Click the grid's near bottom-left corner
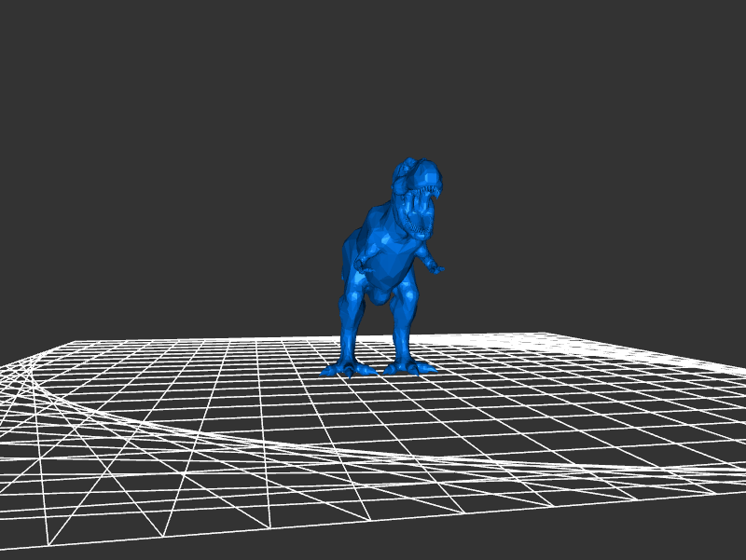Screen dimensions: 746x560 tap(48, 543)
